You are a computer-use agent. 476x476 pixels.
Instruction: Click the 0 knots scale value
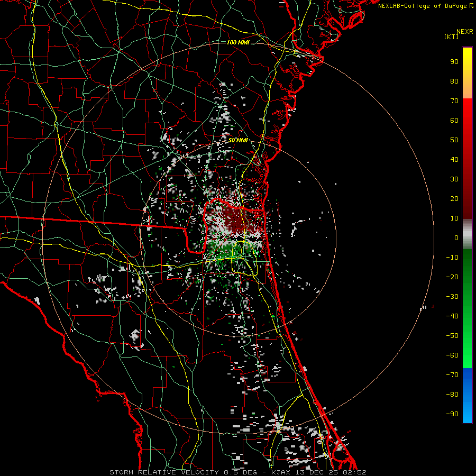coord(456,237)
